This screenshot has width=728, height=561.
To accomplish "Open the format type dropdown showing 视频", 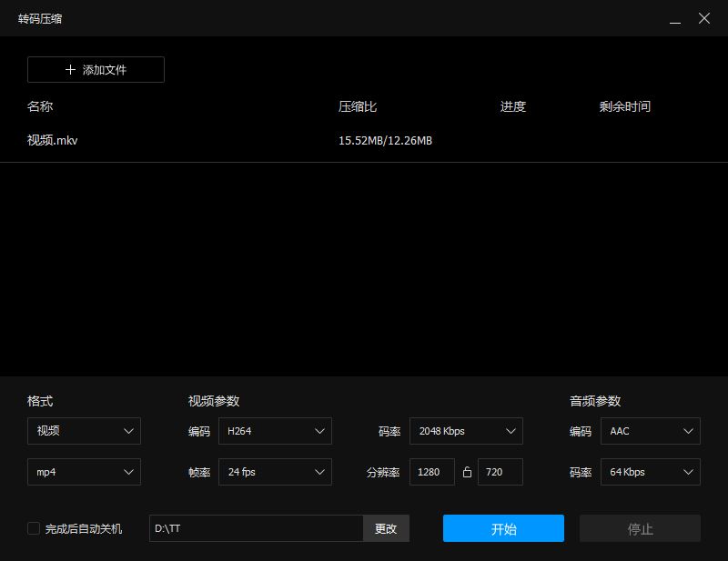I will click(84, 431).
